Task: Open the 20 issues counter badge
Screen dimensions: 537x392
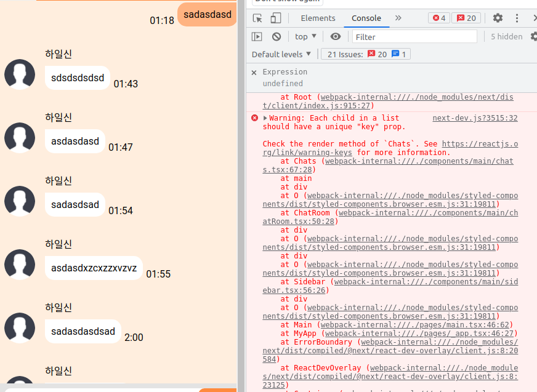Action: point(466,18)
